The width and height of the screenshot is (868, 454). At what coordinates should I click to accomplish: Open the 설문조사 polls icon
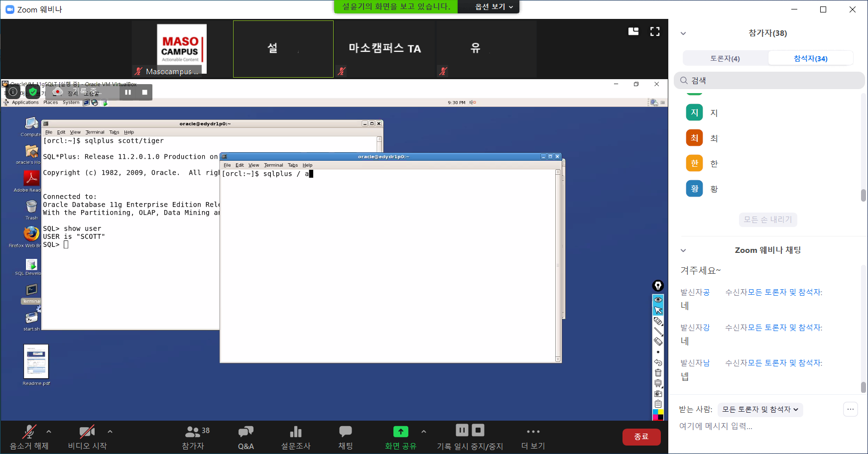coord(295,437)
